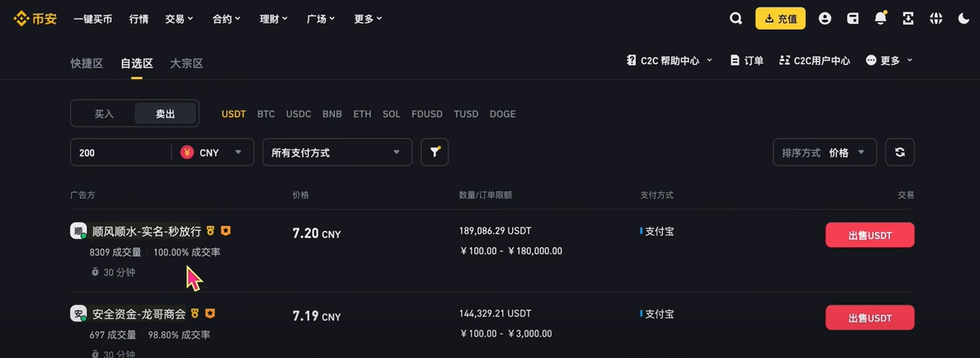The height and width of the screenshot is (358, 980).
Task: Click the amount input field showing 200
Action: 121,152
